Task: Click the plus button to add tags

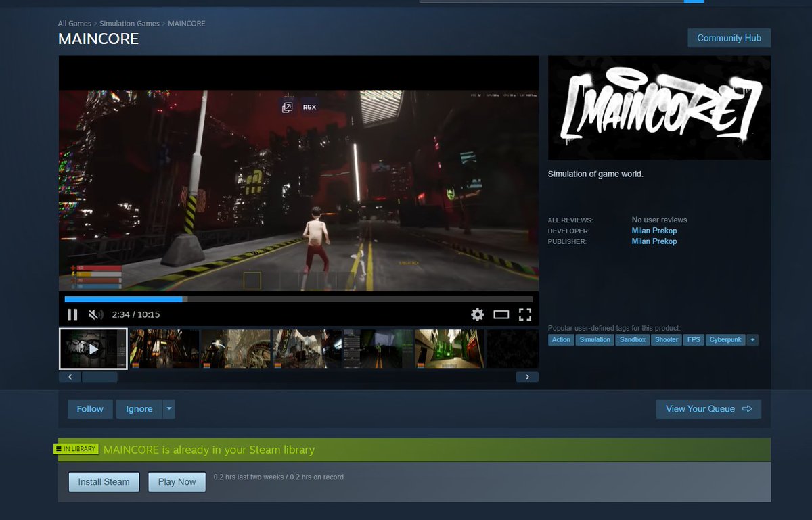Action: [x=752, y=340]
